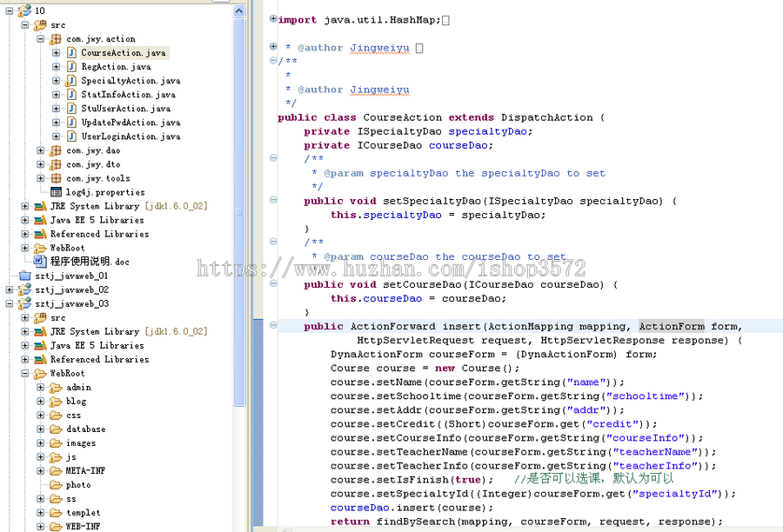Select JRE System Library under project 10
783x532 pixels.
(129, 206)
